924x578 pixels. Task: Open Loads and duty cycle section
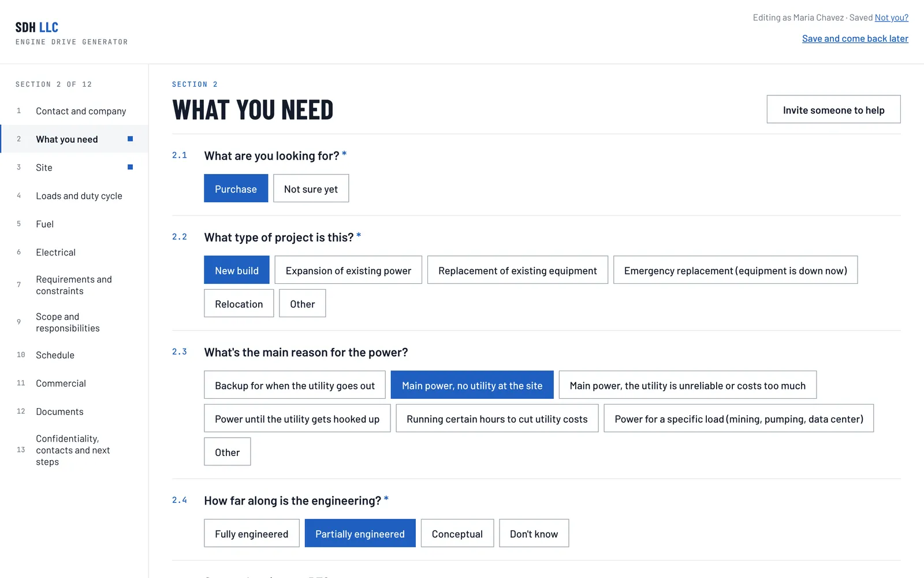74,196
